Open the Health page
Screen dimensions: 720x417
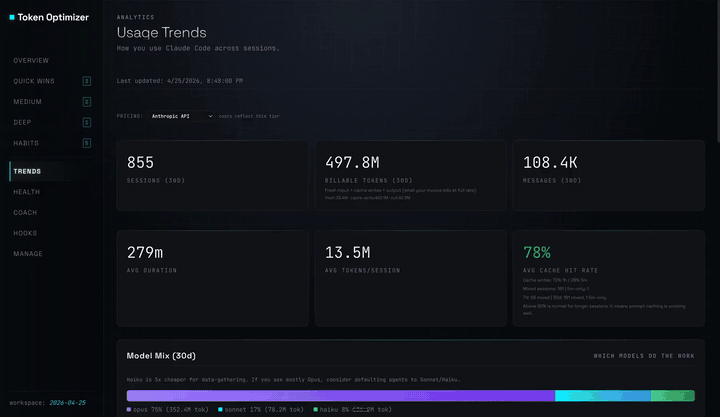(x=27, y=192)
